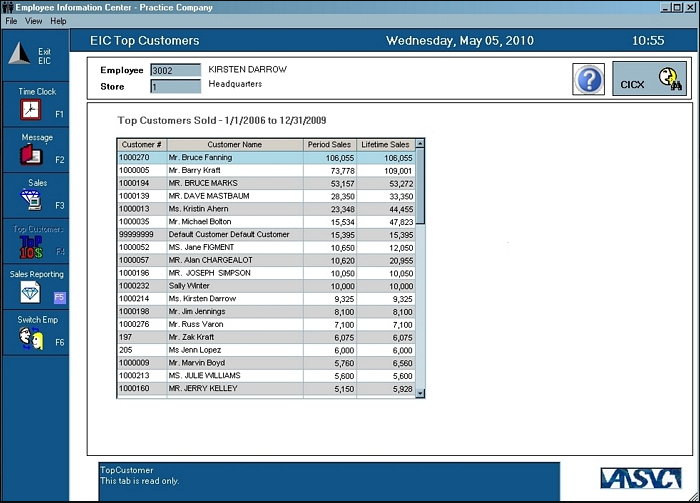Click the Lifetime Sales column header

tap(385, 145)
